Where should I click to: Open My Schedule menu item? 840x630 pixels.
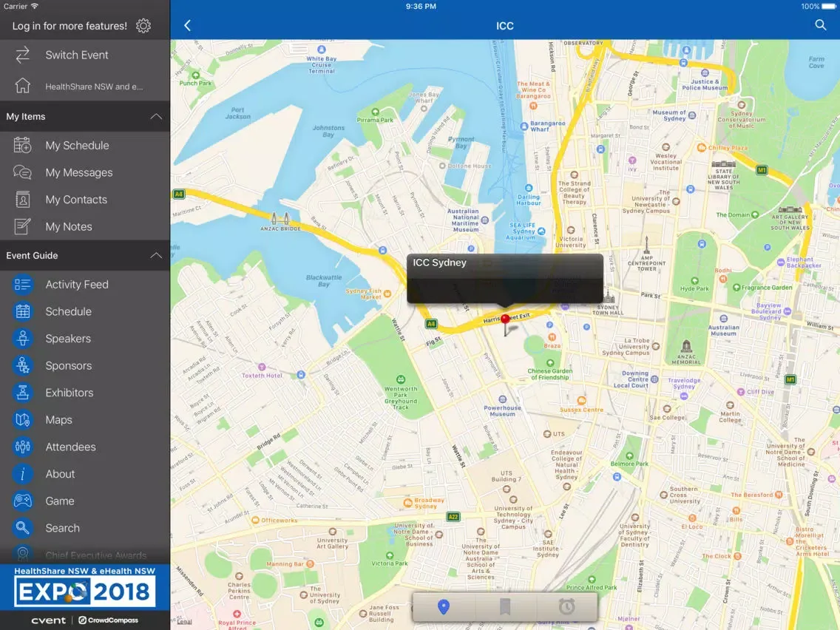coord(85,145)
